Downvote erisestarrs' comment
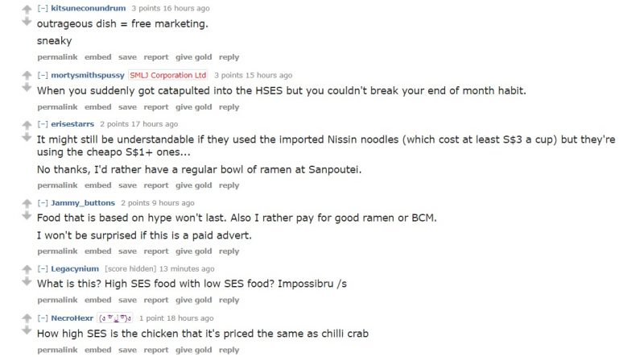Viewport: 644px width, 357px height. 27,137
